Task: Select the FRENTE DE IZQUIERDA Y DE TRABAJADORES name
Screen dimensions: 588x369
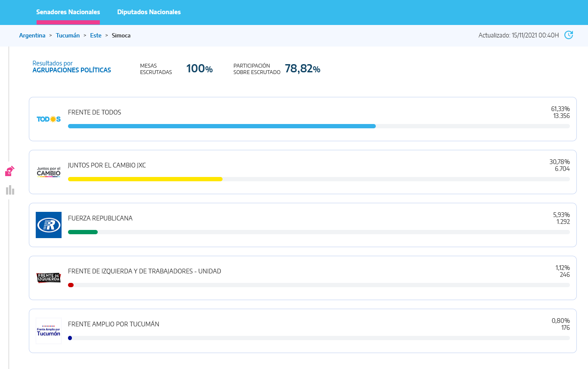Action: pos(144,271)
